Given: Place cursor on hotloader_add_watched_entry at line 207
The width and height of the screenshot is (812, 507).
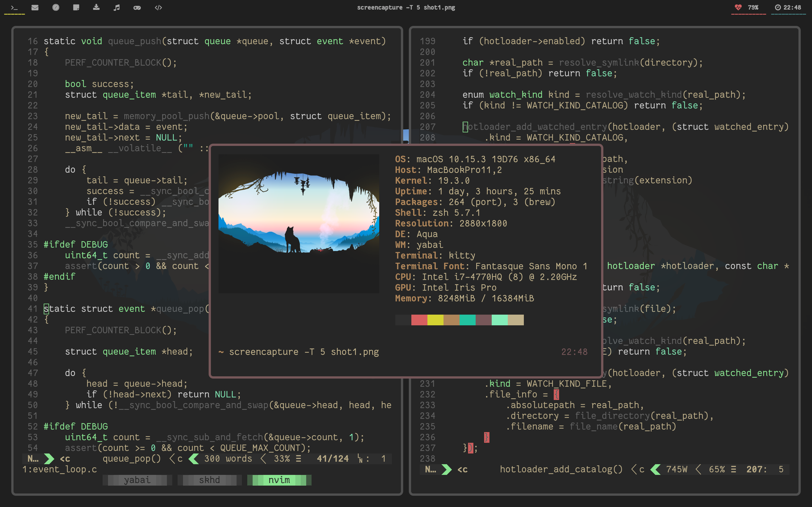Looking at the screenshot, I should point(535,127).
